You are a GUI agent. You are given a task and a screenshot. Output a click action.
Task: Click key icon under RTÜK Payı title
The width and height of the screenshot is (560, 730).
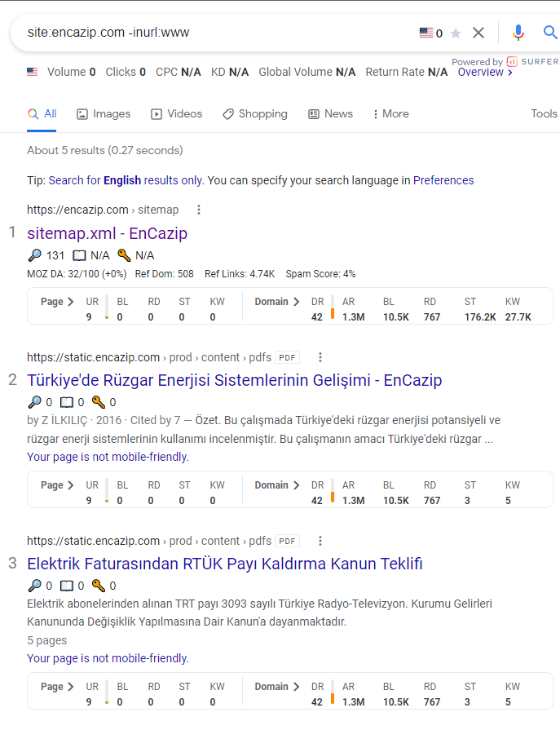(x=99, y=585)
